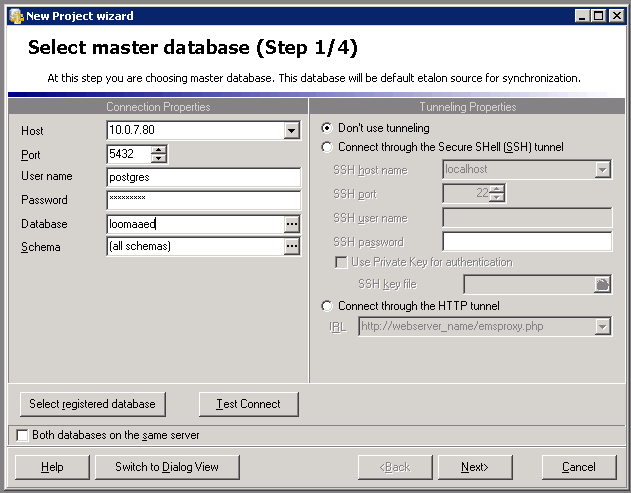Switch to Dialog View
This screenshot has height=493, width=631.
click(x=167, y=467)
